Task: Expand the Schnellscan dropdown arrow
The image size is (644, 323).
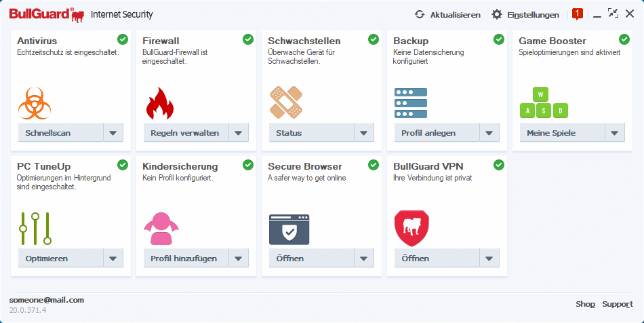Action: coord(113,133)
